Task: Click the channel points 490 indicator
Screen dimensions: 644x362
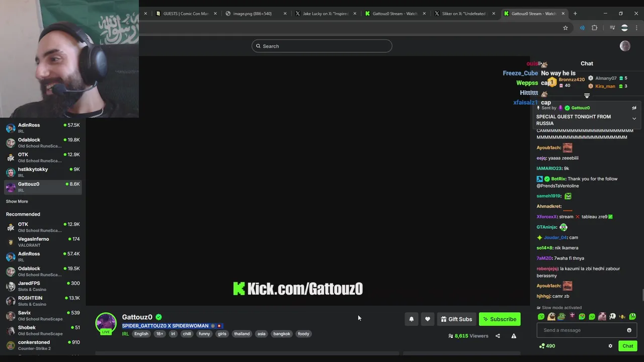Action: [x=547, y=346]
